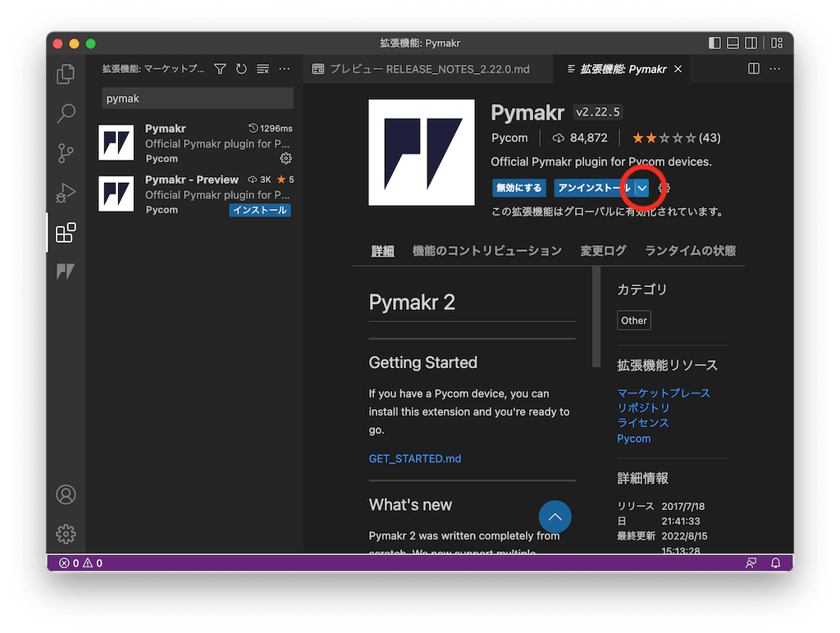Split the editor to the right
This screenshot has width=840, height=633.
[x=754, y=69]
